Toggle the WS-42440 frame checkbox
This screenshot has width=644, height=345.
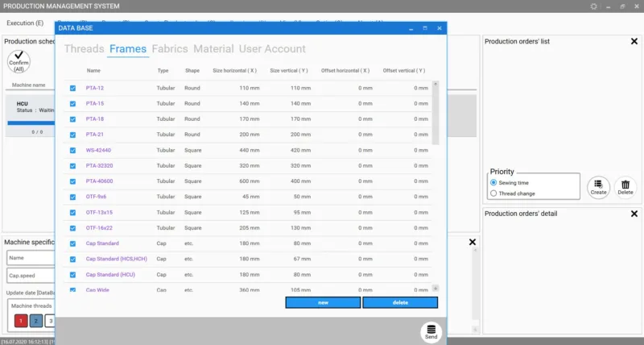(72, 150)
